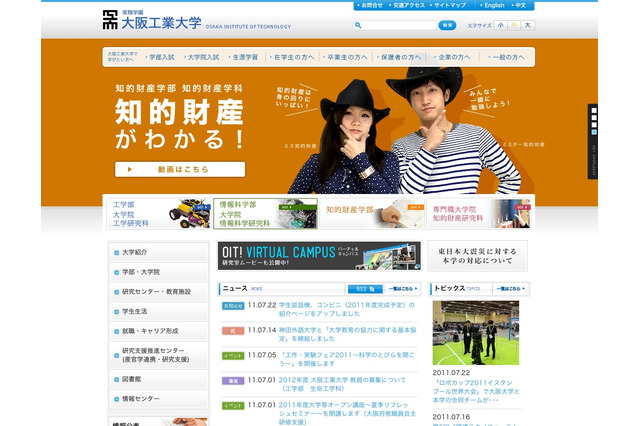
Task: Open the 学部入試 menu item
Action: coord(160,57)
